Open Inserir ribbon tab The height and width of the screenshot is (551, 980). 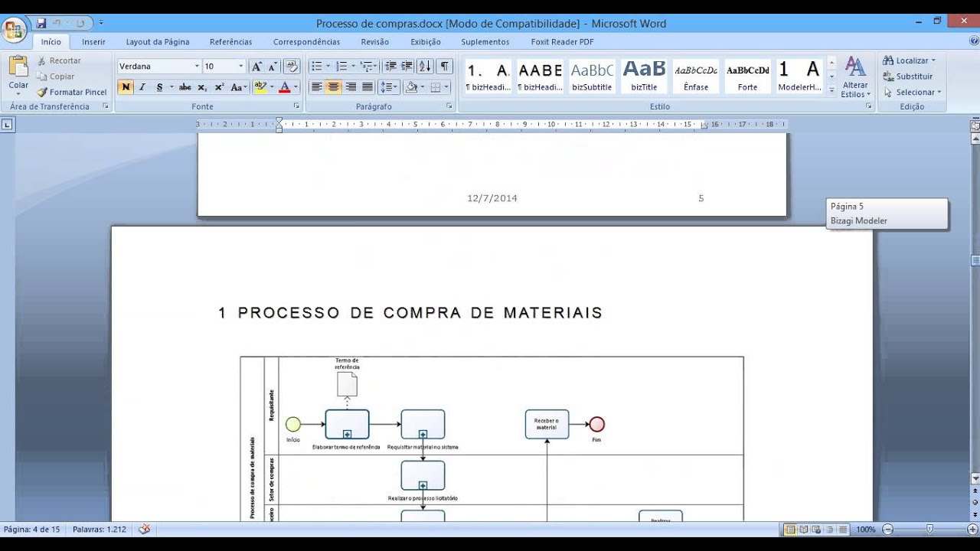pos(93,42)
